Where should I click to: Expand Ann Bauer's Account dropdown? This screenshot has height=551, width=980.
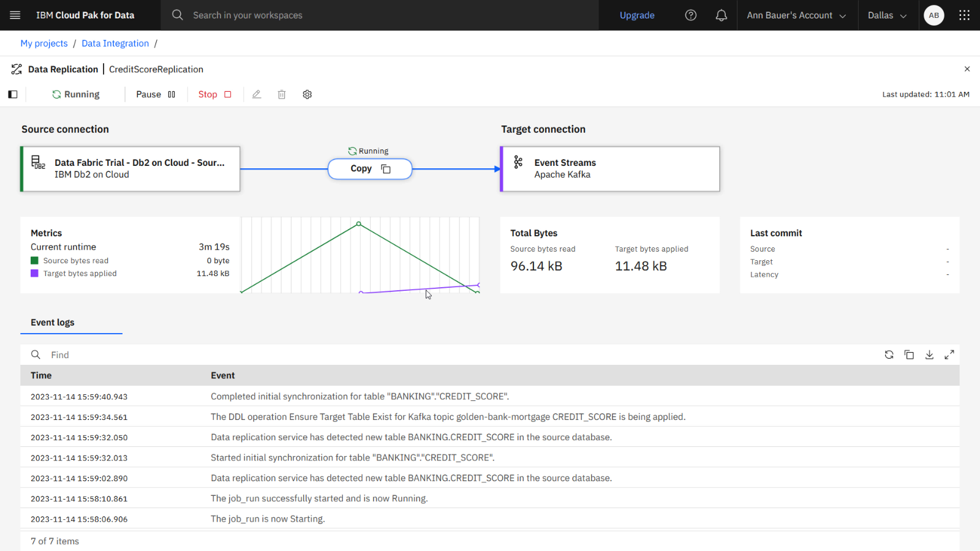[x=796, y=15]
